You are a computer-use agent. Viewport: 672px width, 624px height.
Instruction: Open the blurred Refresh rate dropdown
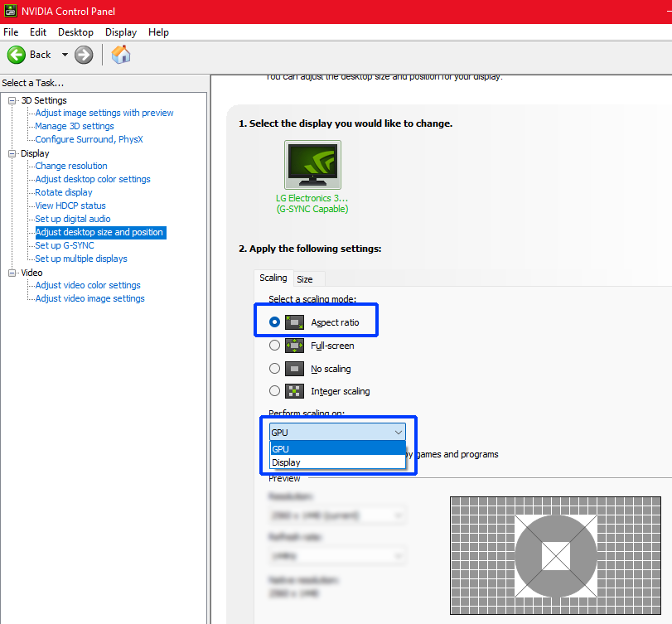click(x=337, y=556)
